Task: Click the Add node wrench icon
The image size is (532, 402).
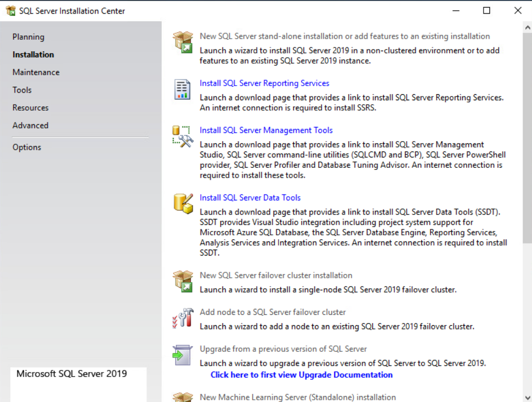Action: (x=183, y=318)
